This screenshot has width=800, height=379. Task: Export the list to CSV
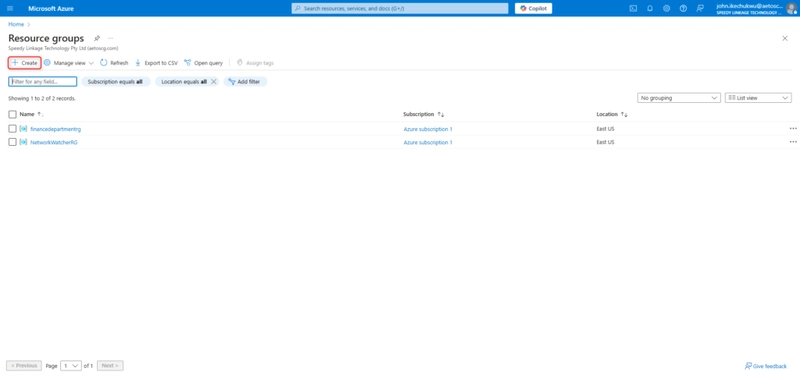156,63
